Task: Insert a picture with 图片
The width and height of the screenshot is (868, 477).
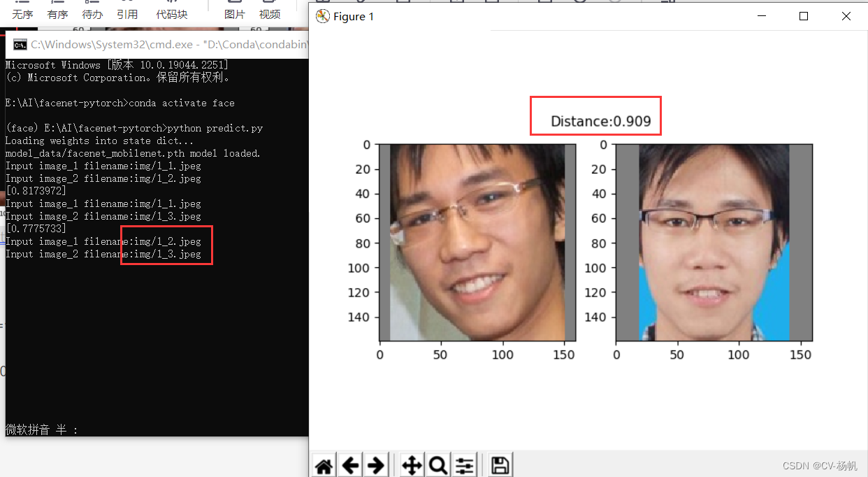Action: (235, 14)
